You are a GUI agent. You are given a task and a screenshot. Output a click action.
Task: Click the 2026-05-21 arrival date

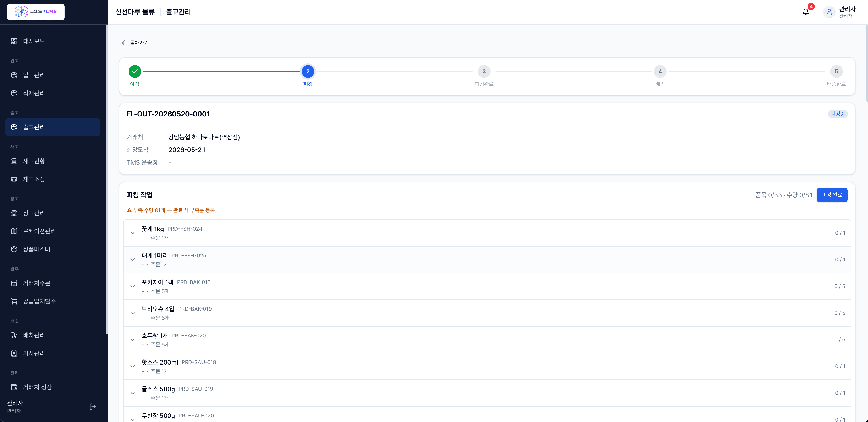187,150
